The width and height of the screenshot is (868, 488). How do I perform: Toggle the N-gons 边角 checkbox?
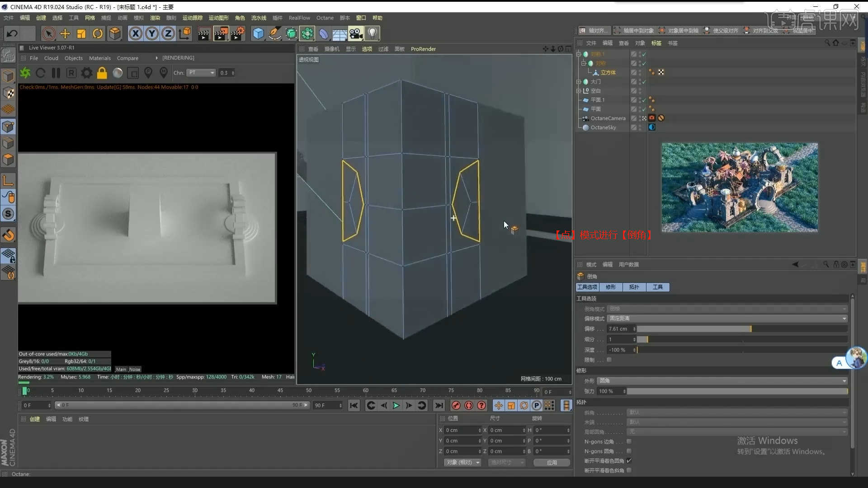[x=627, y=441]
